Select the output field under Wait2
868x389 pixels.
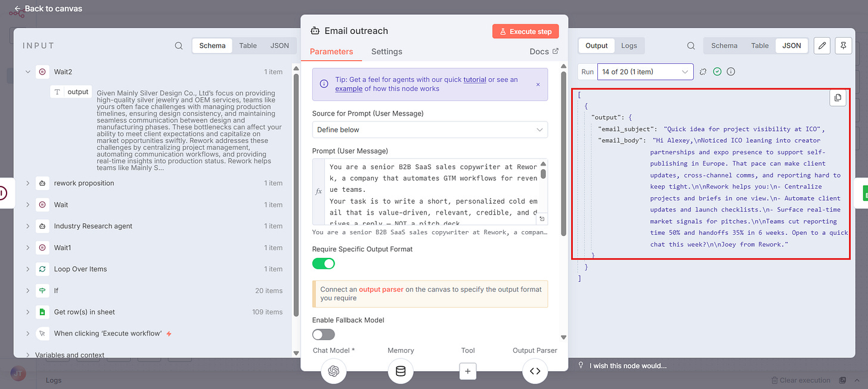point(71,92)
